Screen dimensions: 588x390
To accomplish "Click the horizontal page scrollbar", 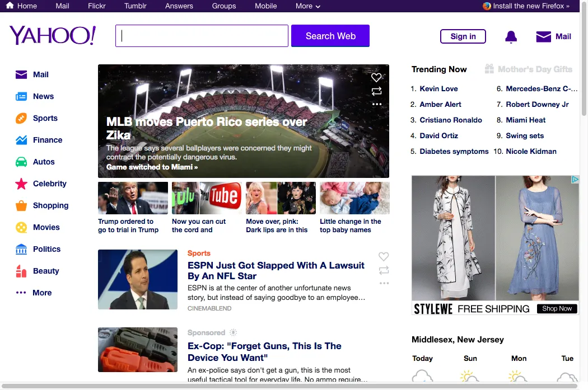I will coord(290,386).
